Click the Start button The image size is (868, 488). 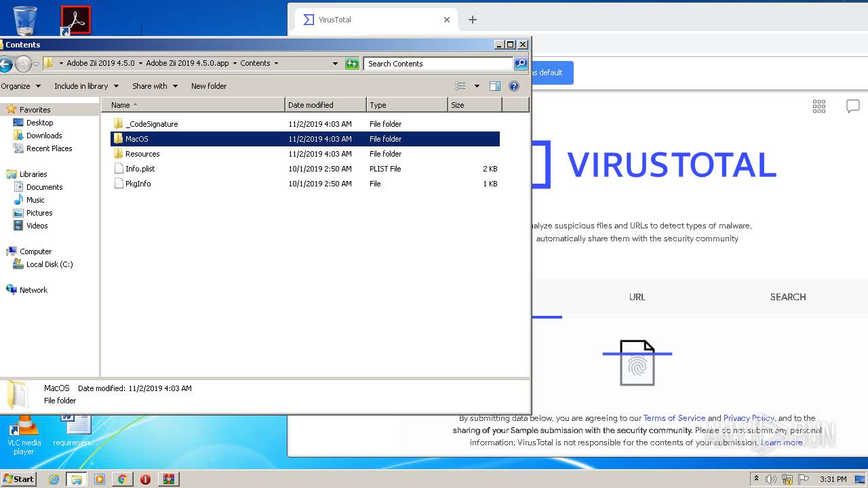[18, 479]
